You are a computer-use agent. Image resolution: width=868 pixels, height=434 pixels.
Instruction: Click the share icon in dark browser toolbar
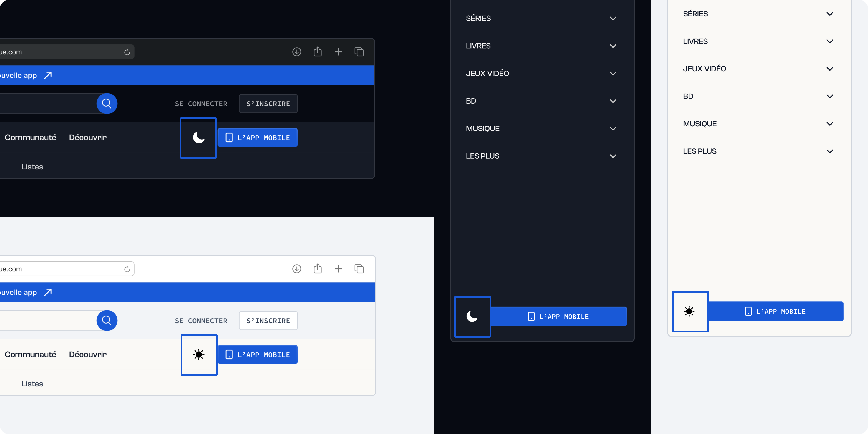317,52
